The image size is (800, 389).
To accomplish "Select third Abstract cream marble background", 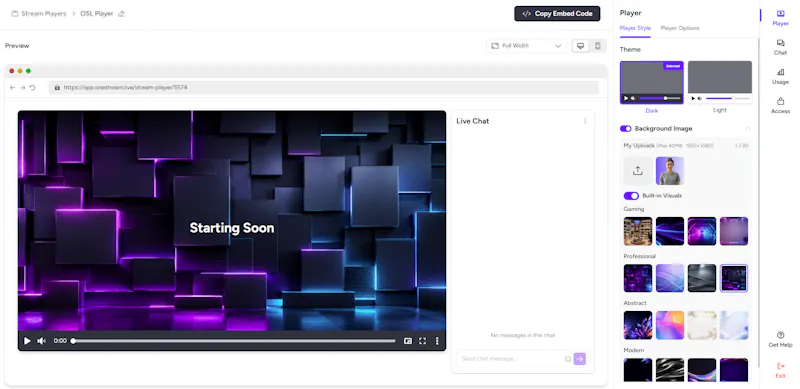I will pos(702,325).
